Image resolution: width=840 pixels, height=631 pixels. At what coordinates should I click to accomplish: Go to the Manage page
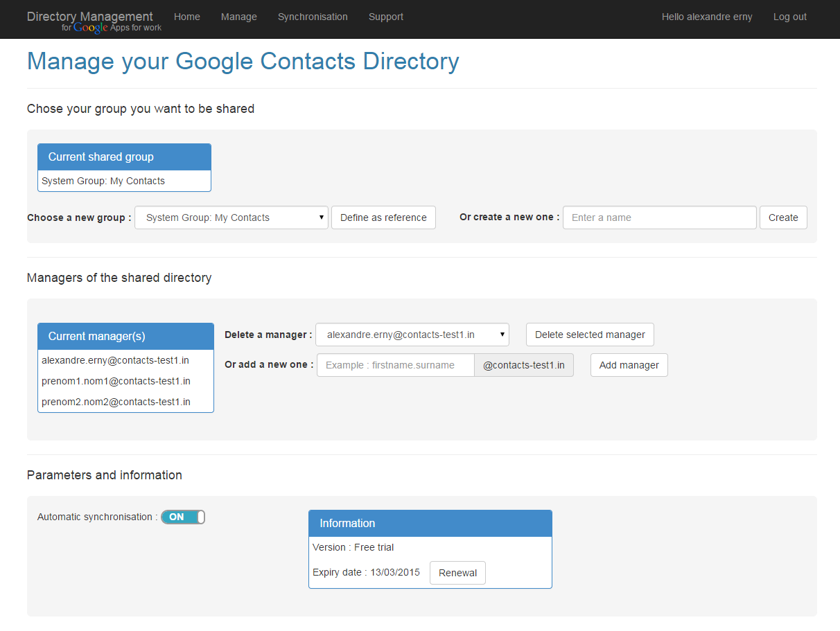238,17
